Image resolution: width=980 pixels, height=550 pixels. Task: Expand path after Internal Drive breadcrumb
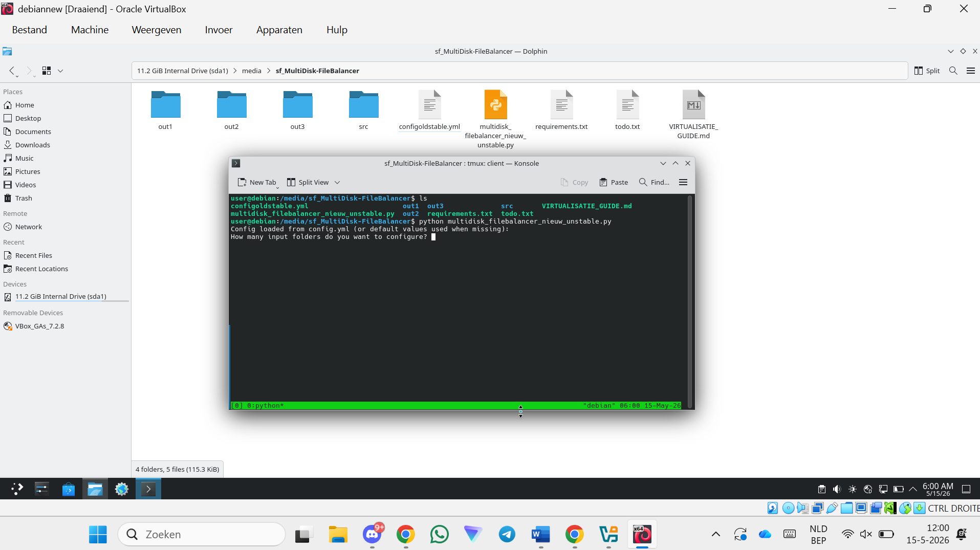(x=235, y=71)
